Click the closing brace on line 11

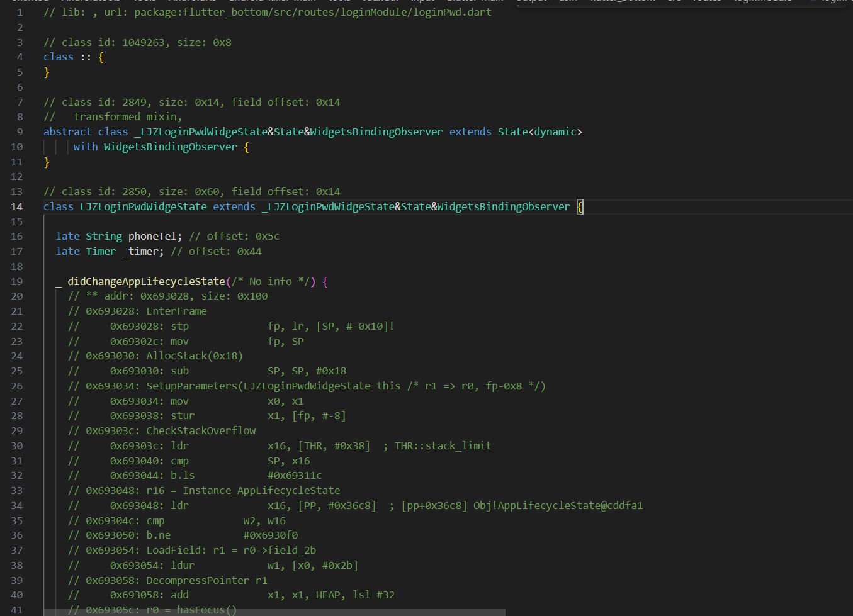click(x=47, y=162)
